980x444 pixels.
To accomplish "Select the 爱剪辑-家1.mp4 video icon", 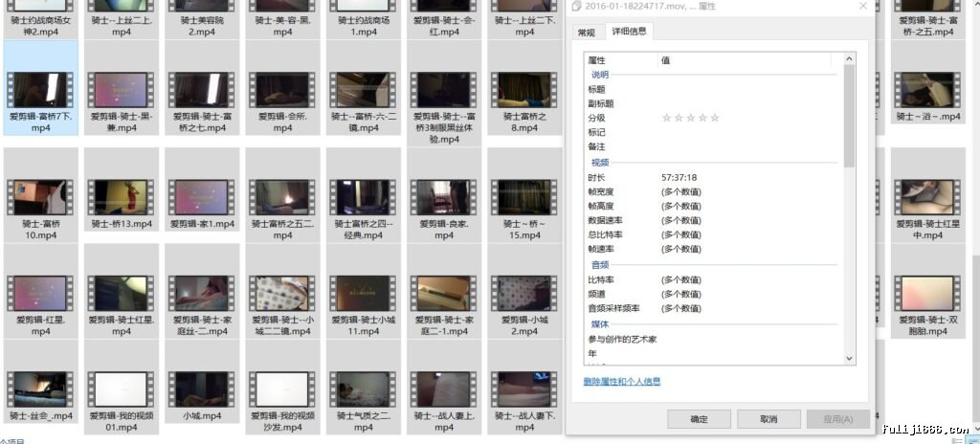I will click(x=202, y=197).
